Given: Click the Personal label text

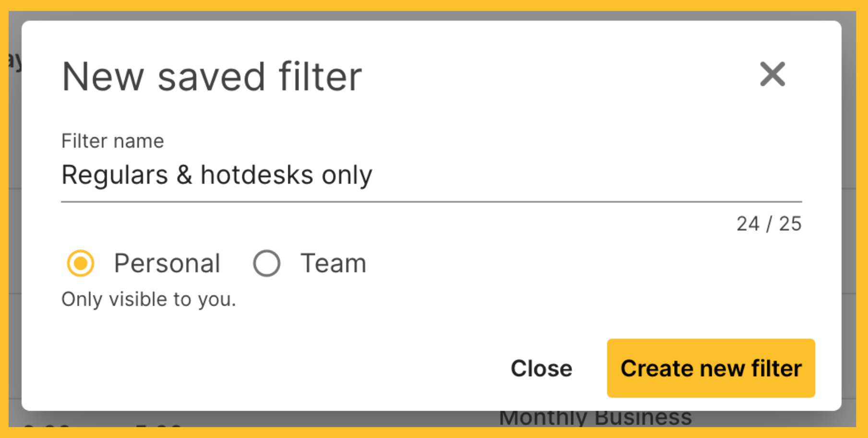Looking at the screenshot, I should click(167, 263).
